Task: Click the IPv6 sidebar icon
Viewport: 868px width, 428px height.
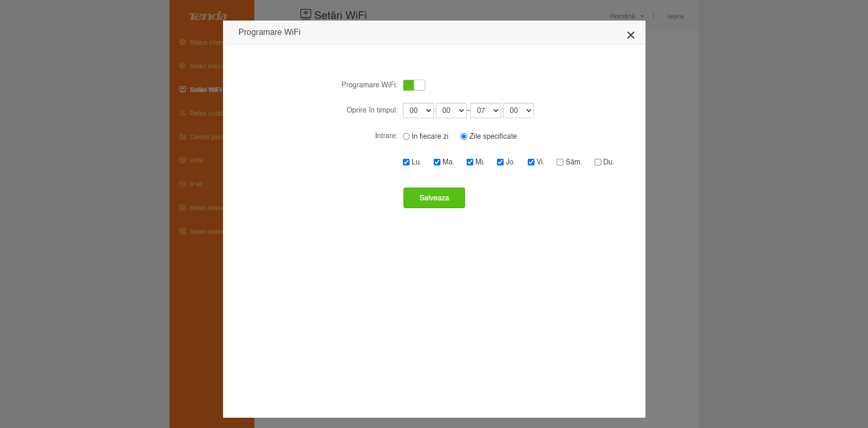Action: point(182,184)
